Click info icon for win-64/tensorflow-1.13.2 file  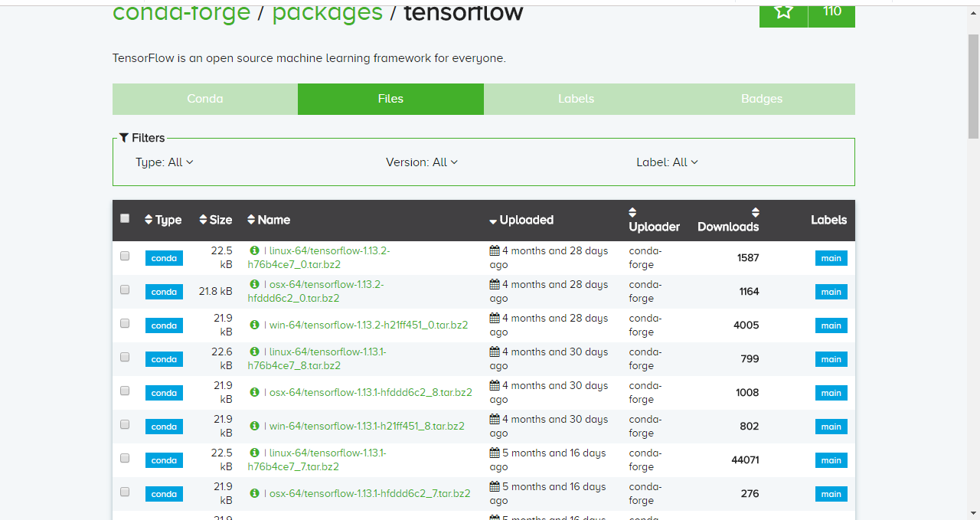click(x=254, y=325)
